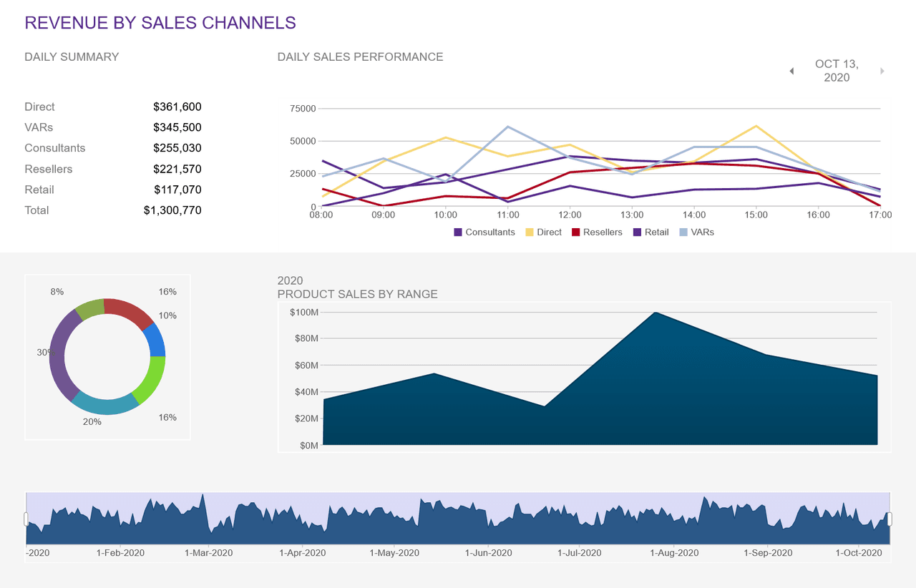Click the $100M peak of area chart

654,313
